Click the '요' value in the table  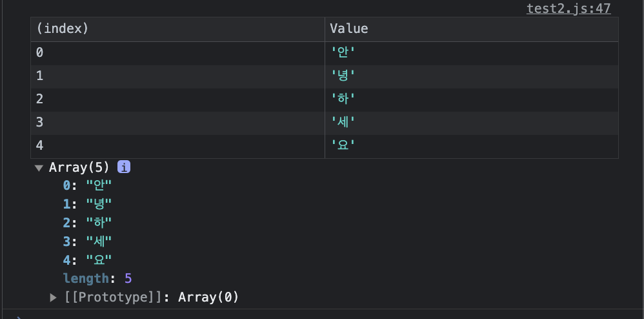click(x=343, y=145)
